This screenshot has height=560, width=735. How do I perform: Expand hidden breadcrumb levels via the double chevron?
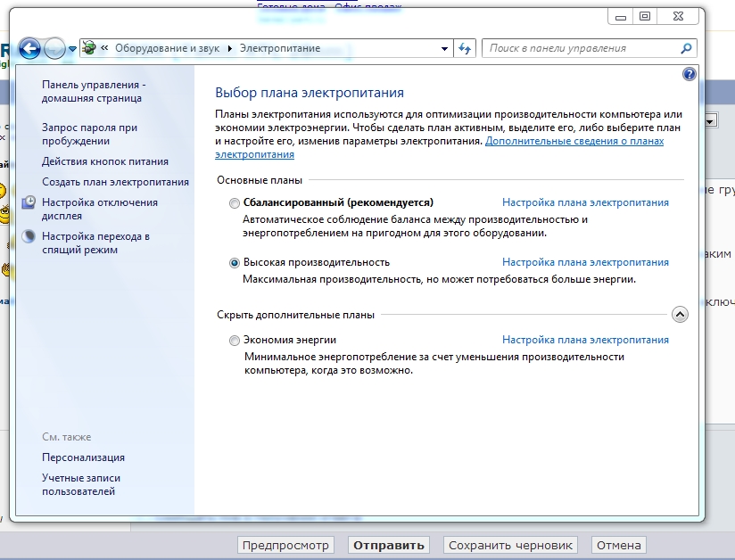point(104,48)
